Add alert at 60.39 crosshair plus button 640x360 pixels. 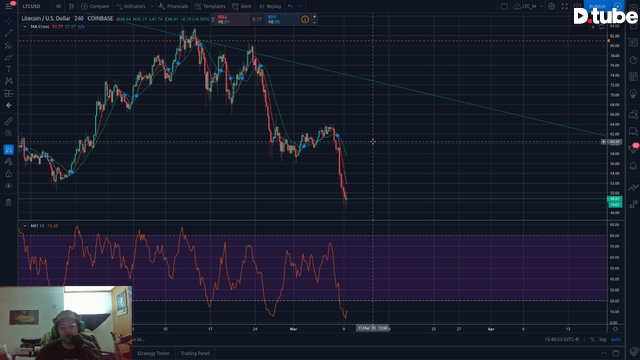tap(603, 142)
